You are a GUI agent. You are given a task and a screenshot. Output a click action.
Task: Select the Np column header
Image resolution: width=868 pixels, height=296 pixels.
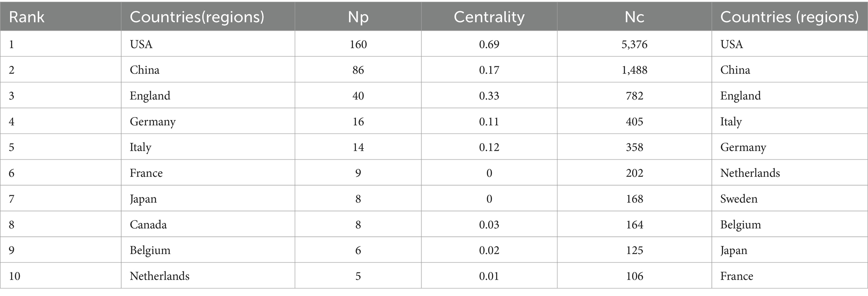pyautogui.click(x=358, y=17)
